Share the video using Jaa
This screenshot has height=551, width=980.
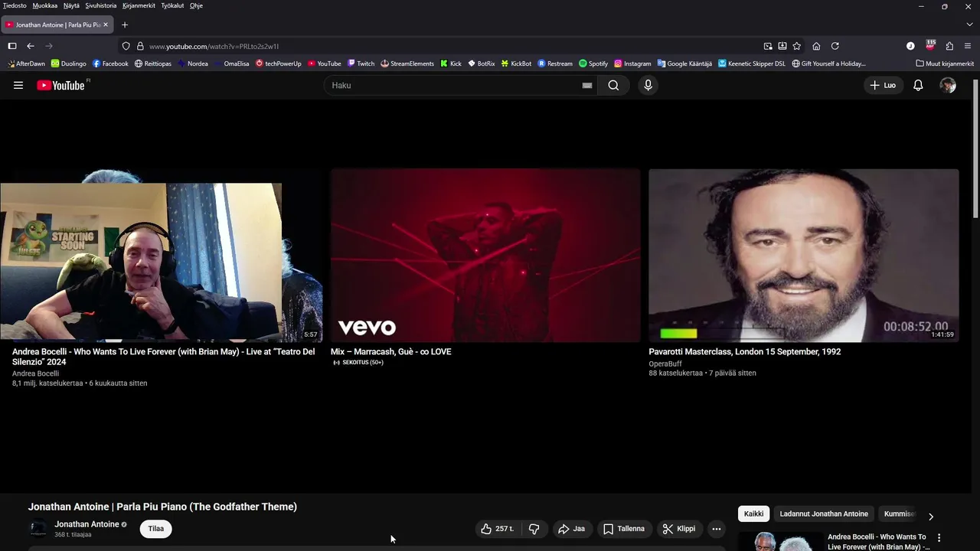point(571,529)
